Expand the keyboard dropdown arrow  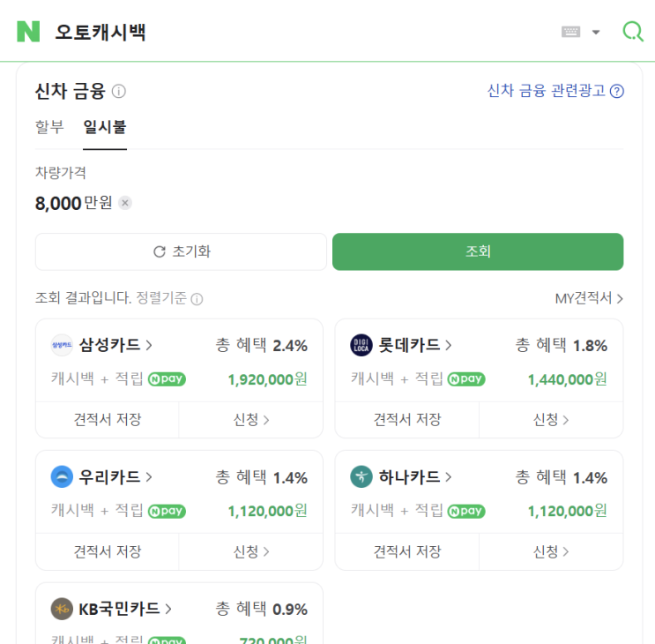click(x=596, y=33)
